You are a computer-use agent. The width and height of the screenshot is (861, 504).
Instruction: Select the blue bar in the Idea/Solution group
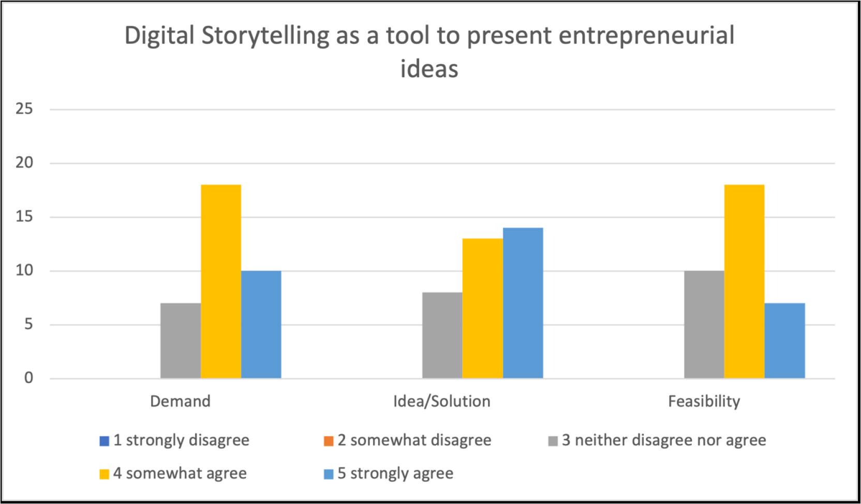pyautogui.click(x=523, y=303)
